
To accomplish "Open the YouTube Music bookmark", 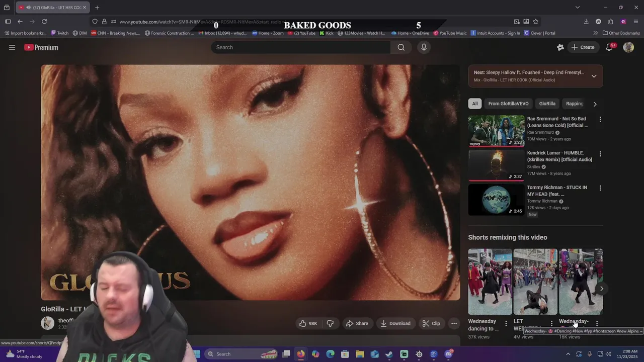I will [449, 33].
